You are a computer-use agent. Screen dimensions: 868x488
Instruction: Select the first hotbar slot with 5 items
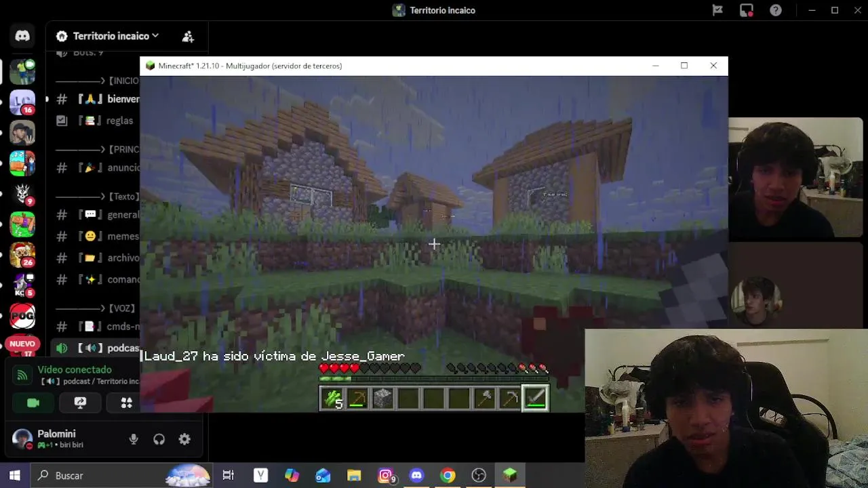pyautogui.click(x=332, y=399)
